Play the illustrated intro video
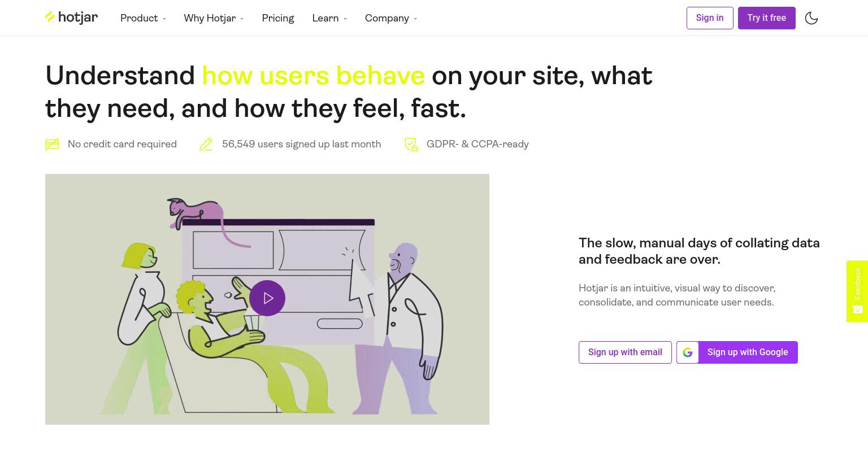 (x=267, y=298)
